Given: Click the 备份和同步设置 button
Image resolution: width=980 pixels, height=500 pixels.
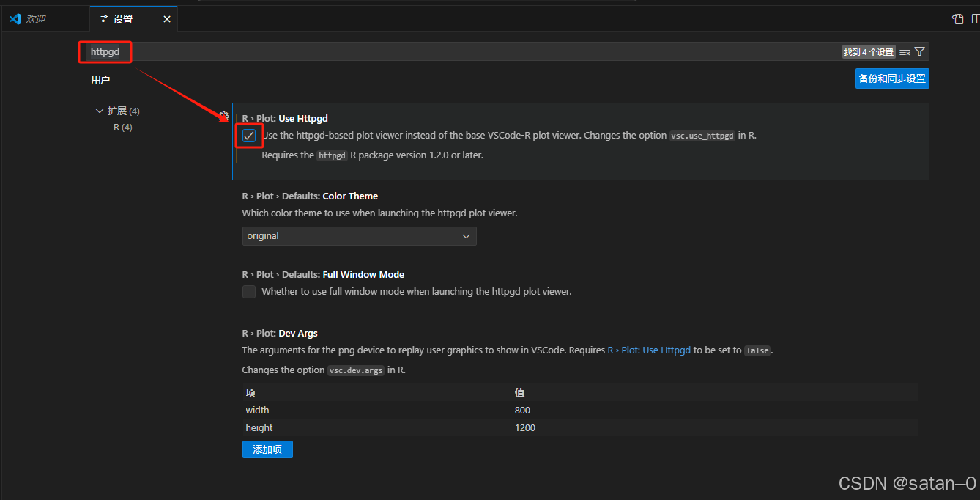Looking at the screenshot, I should (892, 78).
